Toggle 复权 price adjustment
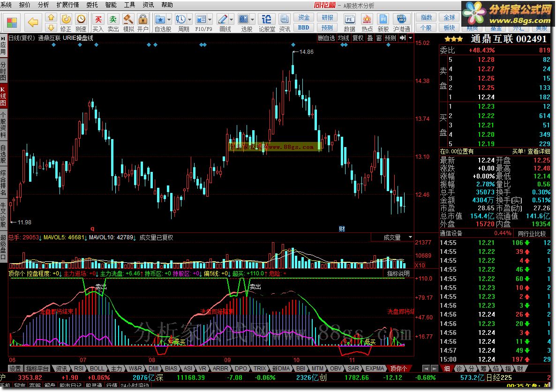This screenshot has width=556, height=392. [358, 38]
